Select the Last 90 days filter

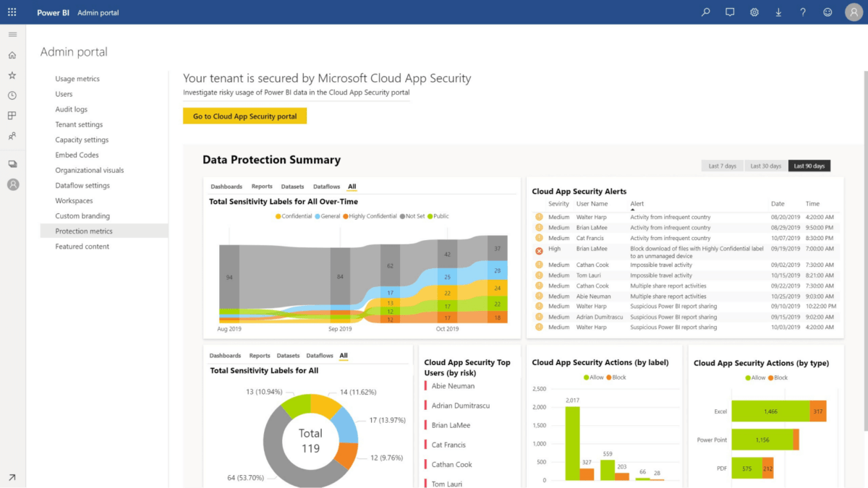click(809, 166)
